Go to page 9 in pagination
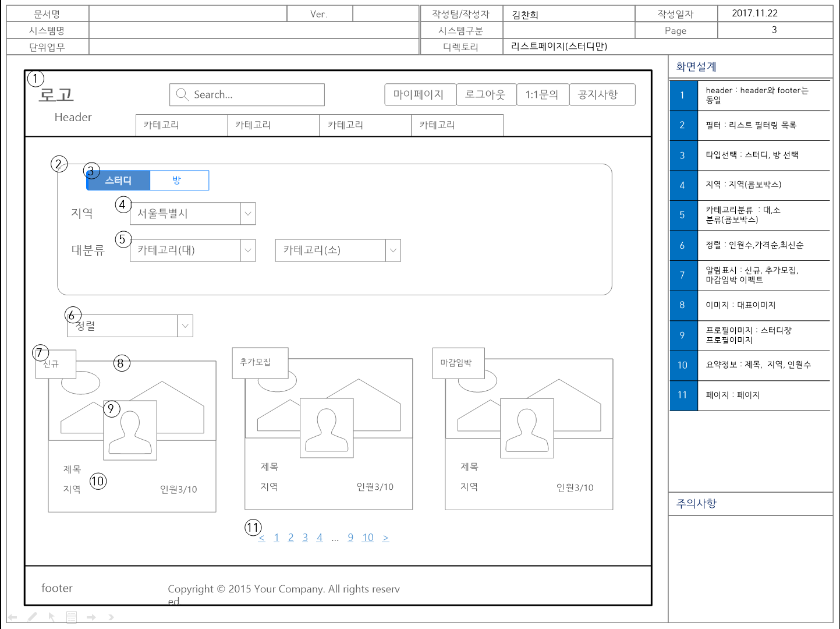Image resolution: width=840 pixels, height=629 pixels. 350,538
